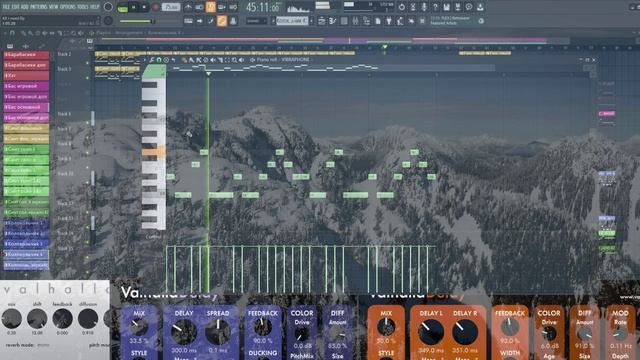Viewport: 640px width, 360px height.
Task: Toggle the orange countdown before recording button
Action: [x=211, y=7]
